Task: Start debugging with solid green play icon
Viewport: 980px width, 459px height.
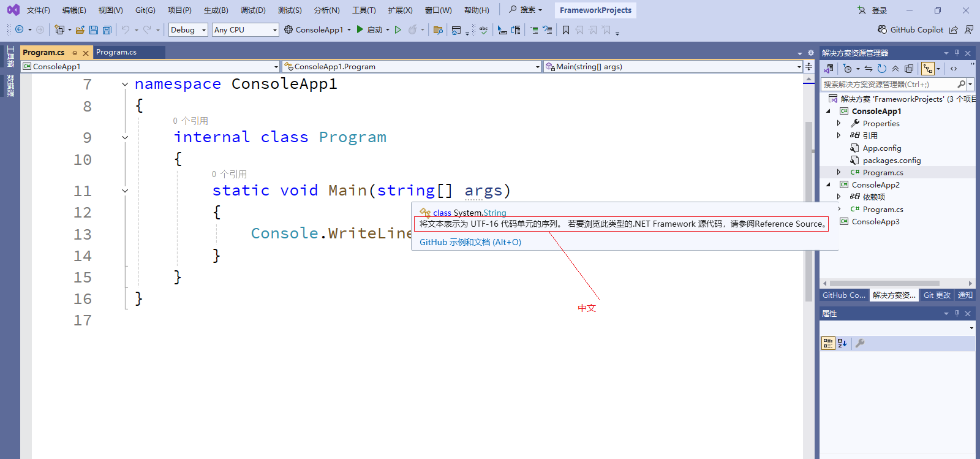Action: click(360, 29)
